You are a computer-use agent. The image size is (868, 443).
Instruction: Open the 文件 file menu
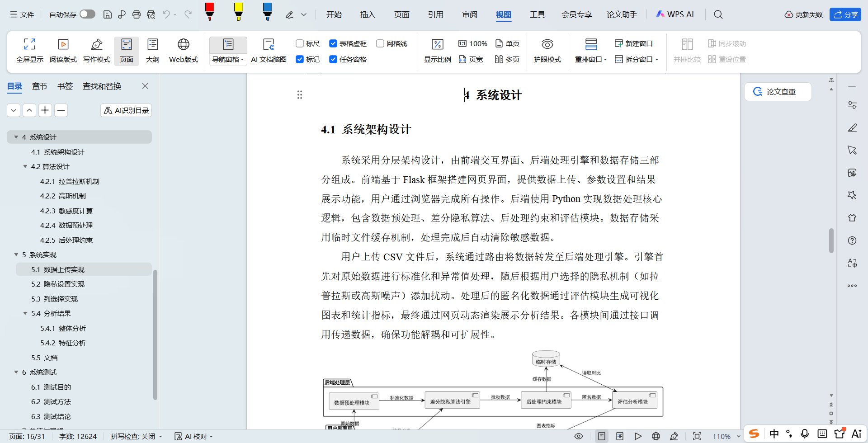point(22,14)
